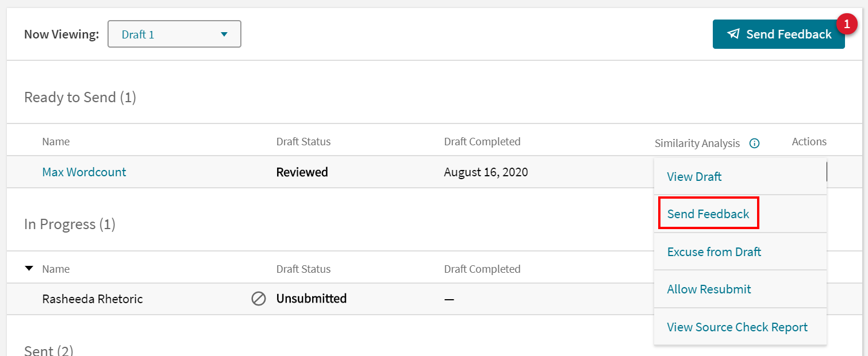Click the Ready to Send (1) section heading

pyautogui.click(x=80, y=98)
